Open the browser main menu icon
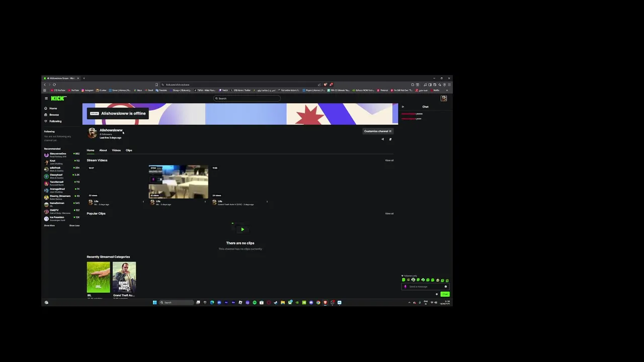Viewport: 644px width, 362px height. (448, 84)
